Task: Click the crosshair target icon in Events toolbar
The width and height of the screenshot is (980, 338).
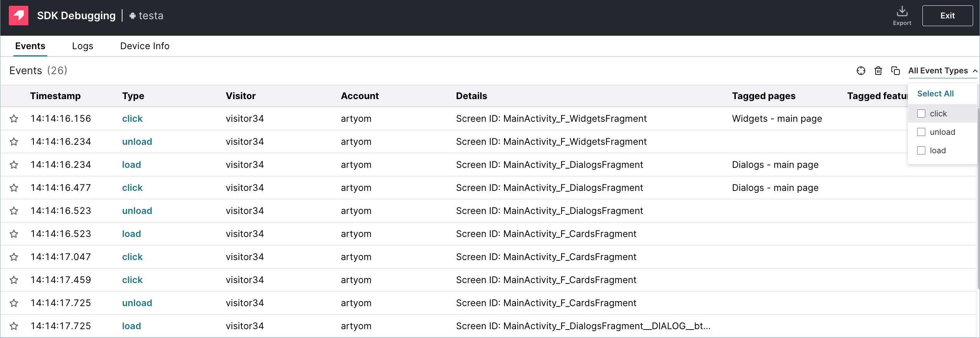Action: pos(861,71)
